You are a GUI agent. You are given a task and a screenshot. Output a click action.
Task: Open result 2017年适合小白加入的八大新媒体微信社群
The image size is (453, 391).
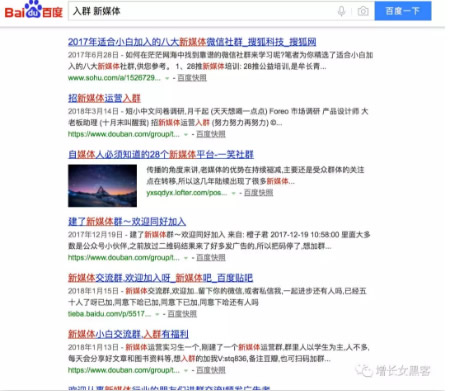tap(192, 42)
